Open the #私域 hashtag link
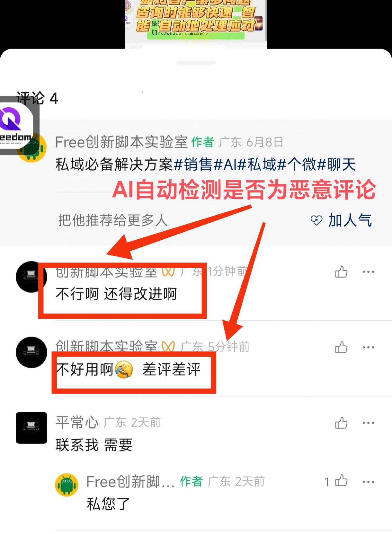Image resolution: width=392 pixels, height=534 pixels. (x=257, y=165)
